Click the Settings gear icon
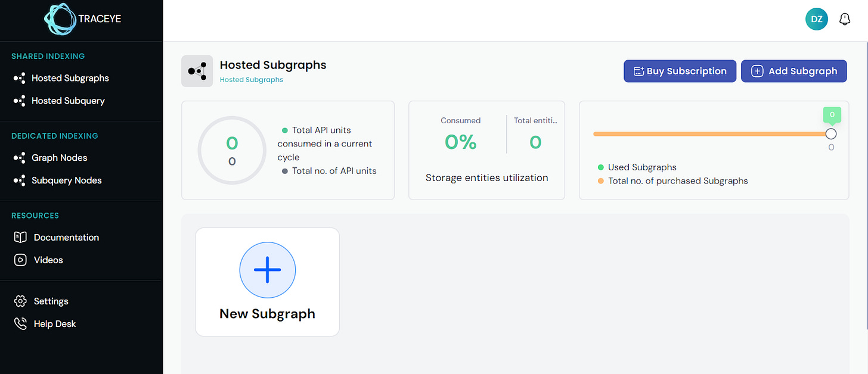 tap(20, 301)
